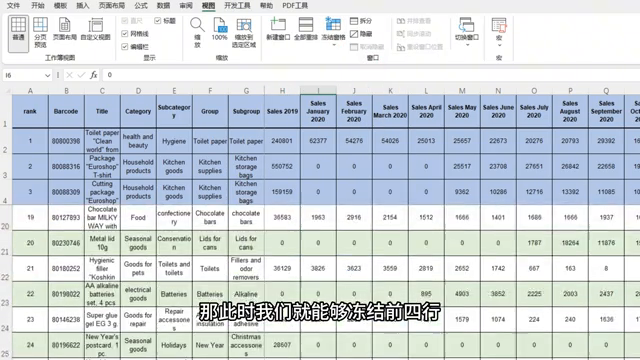Select column H header
Screen dimensions: 640x360
282,91
